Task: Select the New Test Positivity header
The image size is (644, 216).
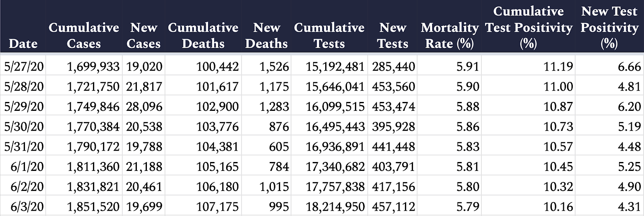Action: (609, 27)
